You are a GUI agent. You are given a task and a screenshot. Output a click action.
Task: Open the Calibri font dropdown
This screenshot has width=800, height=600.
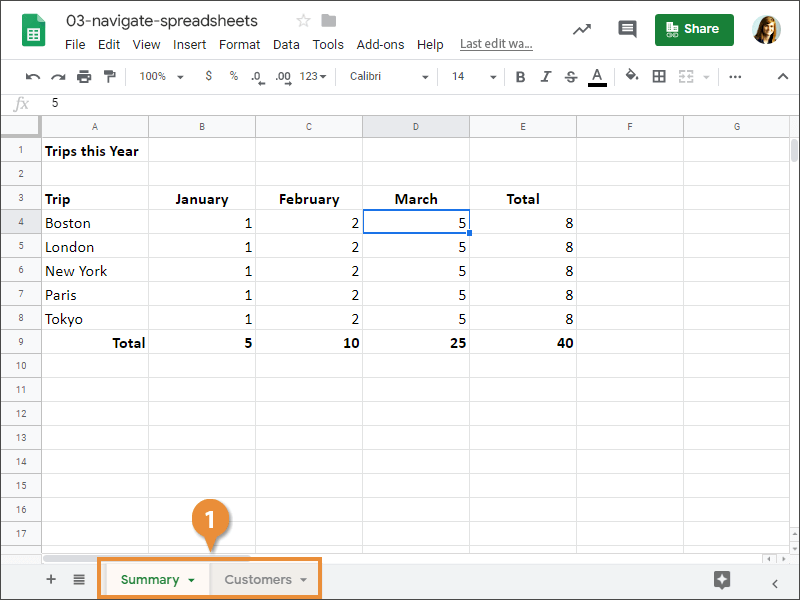point(389,76)
